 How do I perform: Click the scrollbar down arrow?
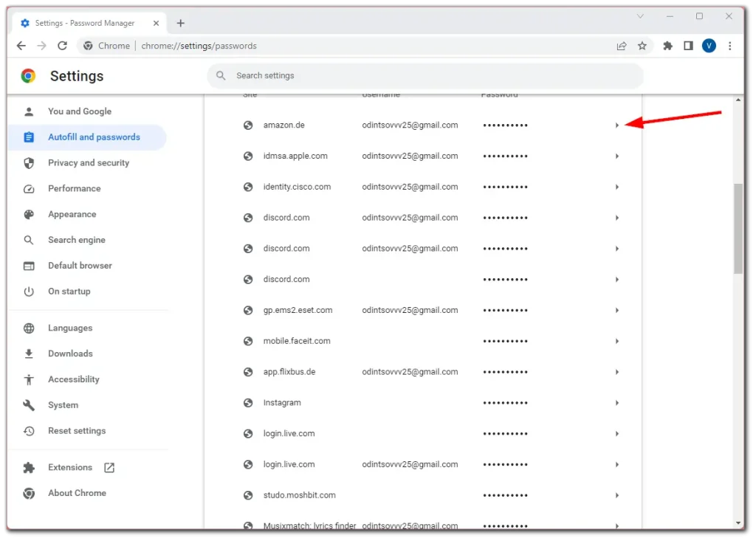click(x=738, y=523)
